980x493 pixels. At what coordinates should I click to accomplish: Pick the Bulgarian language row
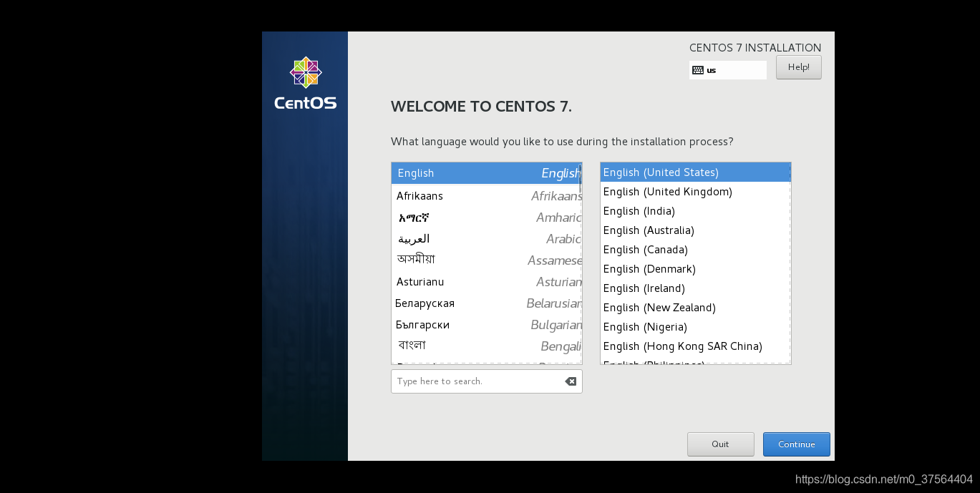point(486,325)
